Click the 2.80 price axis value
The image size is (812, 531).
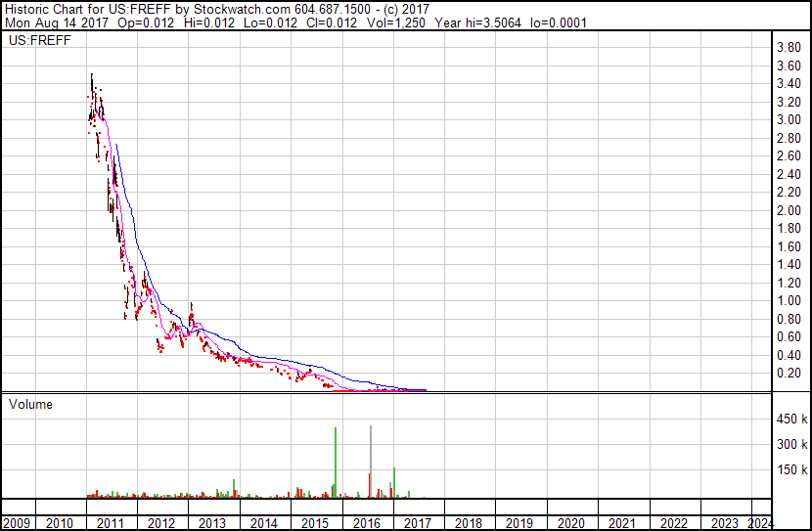(x=789, y=138)
